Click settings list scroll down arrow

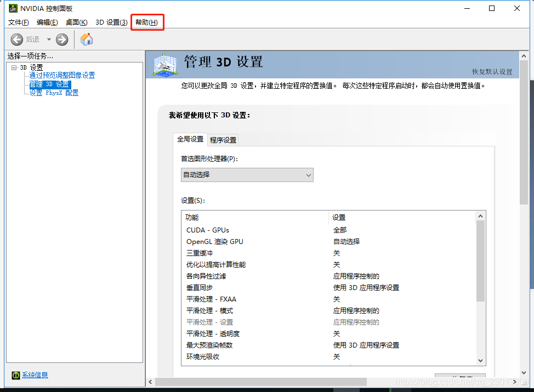480,361
